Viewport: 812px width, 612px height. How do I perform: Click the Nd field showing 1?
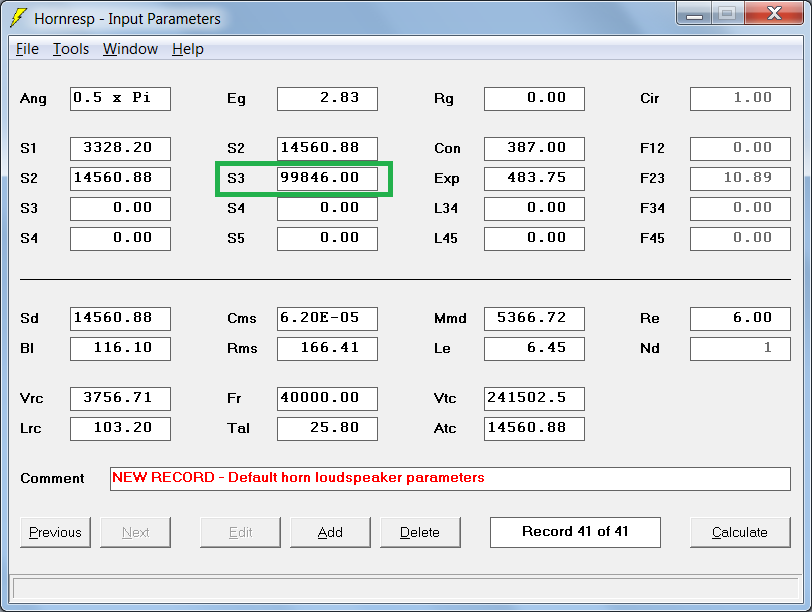741,349
